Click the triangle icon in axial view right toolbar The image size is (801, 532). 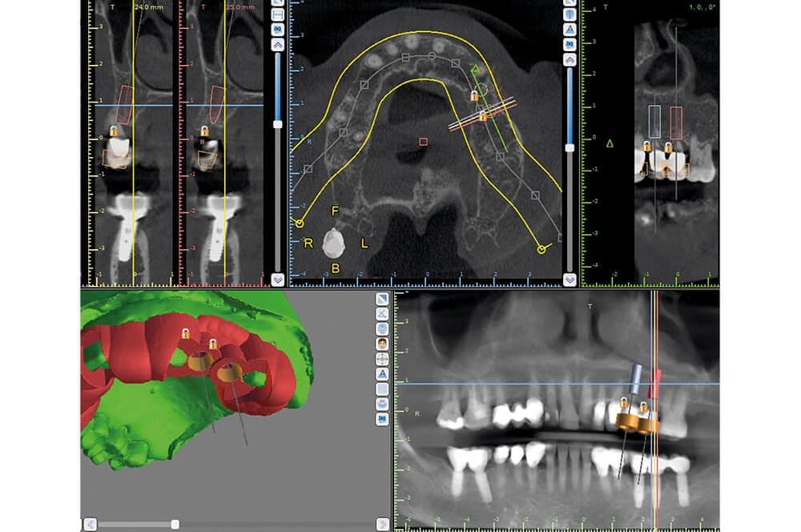click(570, 30)
